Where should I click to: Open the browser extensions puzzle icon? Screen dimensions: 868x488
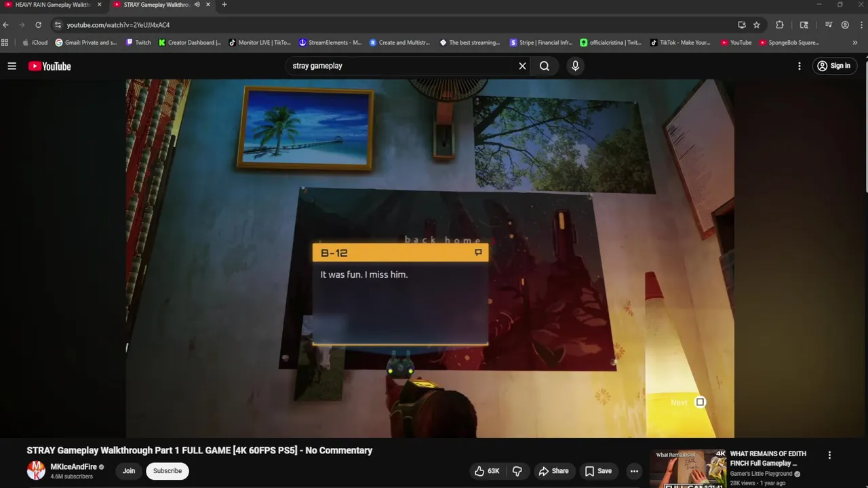[x=780, y=25]
